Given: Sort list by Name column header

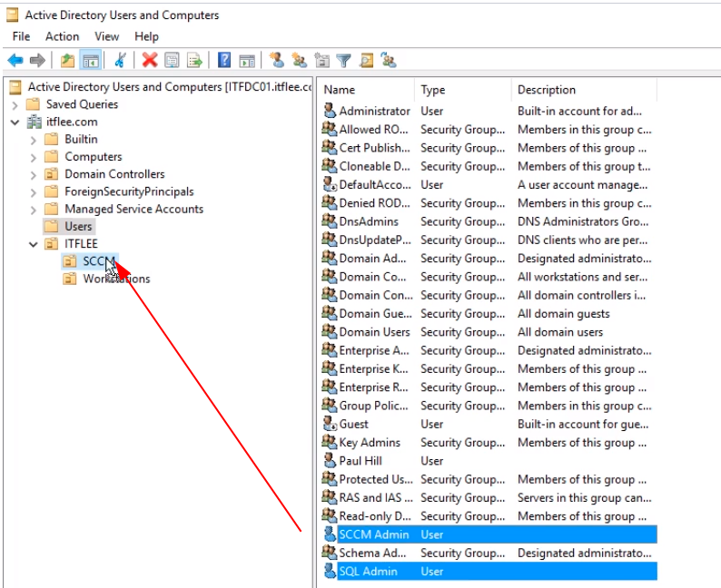Looking at the screenshot, I should [x=368, y=90].
